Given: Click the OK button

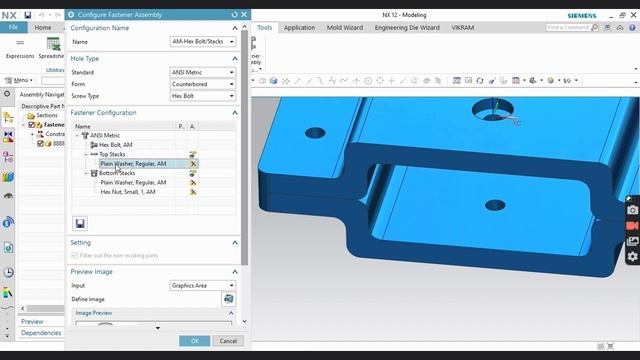Looking at the screenshot, I should pyautogui.click(x=195, y=341).
